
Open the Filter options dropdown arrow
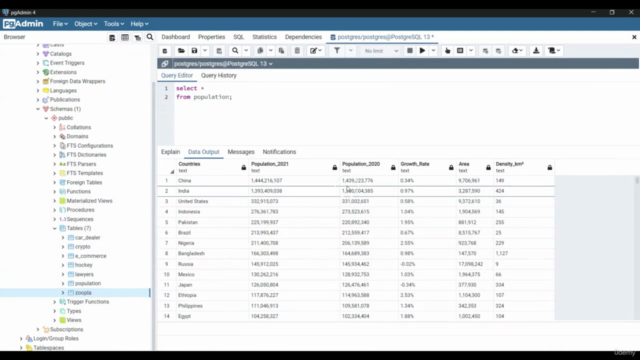pyautogui.click(x=350, y=51)
